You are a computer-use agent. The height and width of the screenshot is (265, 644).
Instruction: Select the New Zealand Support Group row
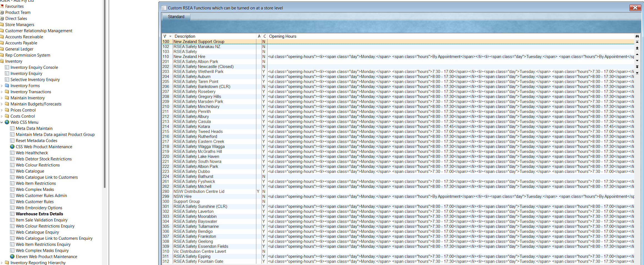tap(398, 41)
